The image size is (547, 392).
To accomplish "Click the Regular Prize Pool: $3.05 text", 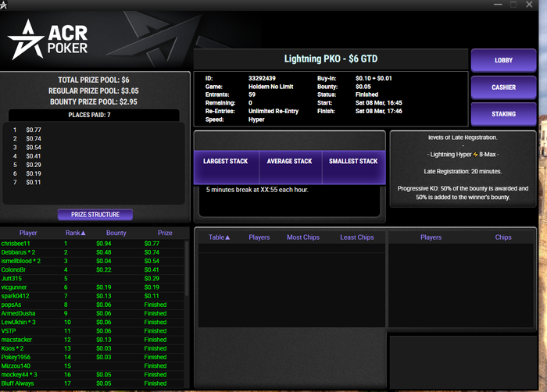I will [x=94, y=91].
